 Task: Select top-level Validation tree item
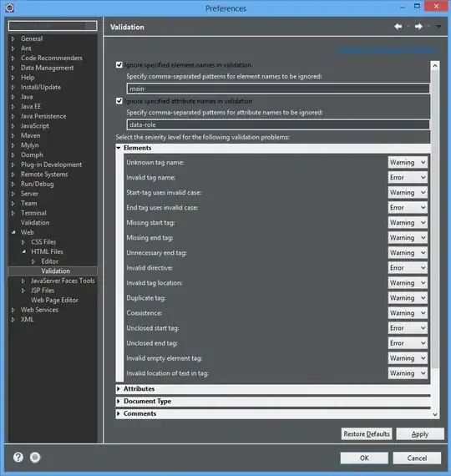click(x=35, y=222)
